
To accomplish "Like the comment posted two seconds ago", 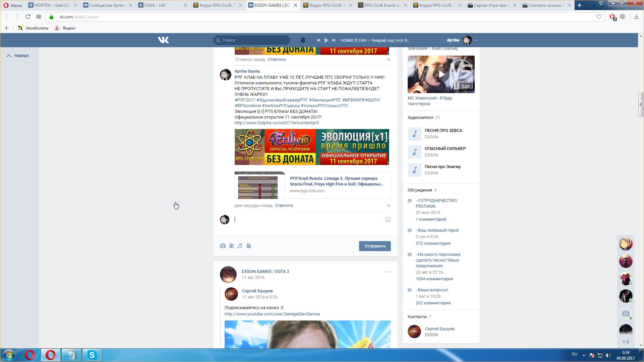I will coord(389,206).
